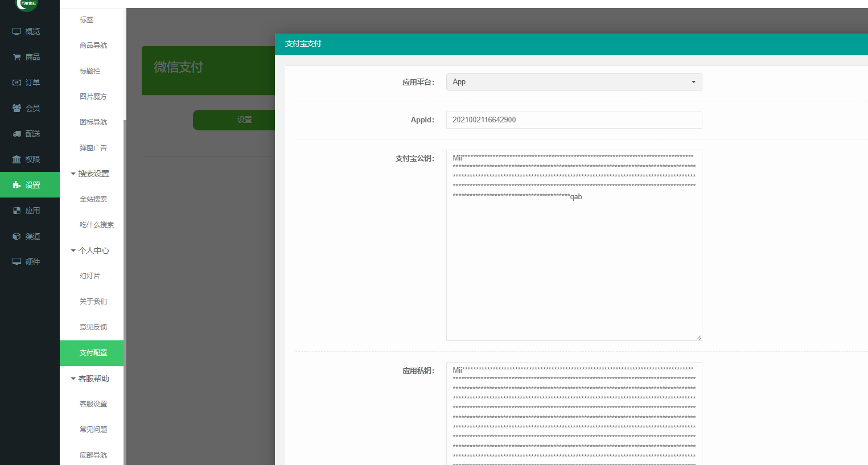
Task: Click the desktop icon beside 硬件
Action: [x=17, y=262]
